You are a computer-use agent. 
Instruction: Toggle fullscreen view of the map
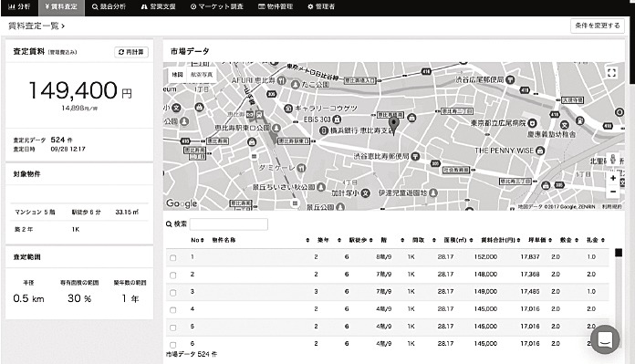(611, 73)
